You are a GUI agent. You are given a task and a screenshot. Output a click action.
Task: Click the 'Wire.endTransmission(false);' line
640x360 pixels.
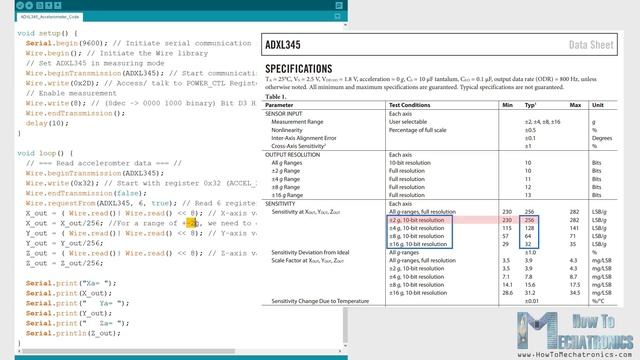click(x=86, y=193)
